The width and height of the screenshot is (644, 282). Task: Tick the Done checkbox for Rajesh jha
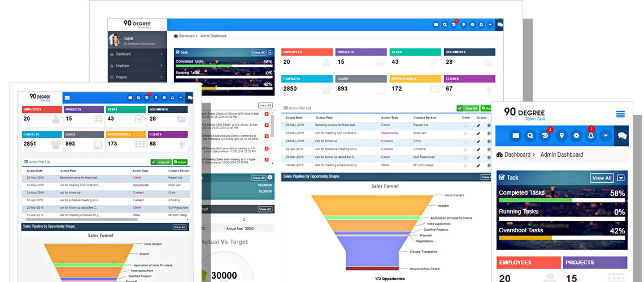(x=465, y=125)
